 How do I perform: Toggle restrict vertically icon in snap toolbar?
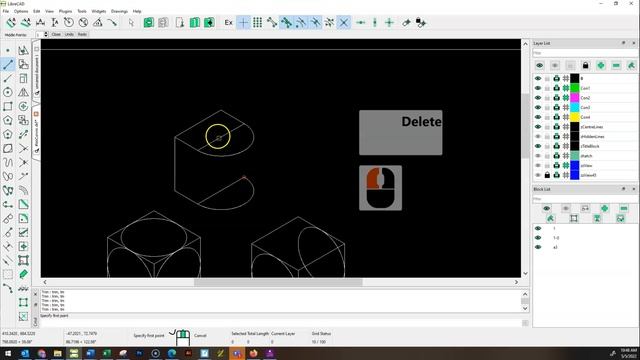point(375,22)
